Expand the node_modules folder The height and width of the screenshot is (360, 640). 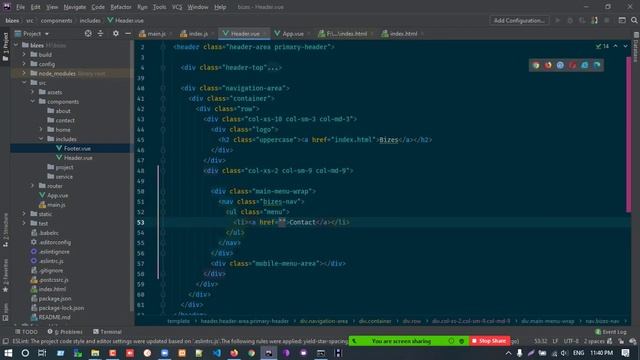[x=24, y=73]
